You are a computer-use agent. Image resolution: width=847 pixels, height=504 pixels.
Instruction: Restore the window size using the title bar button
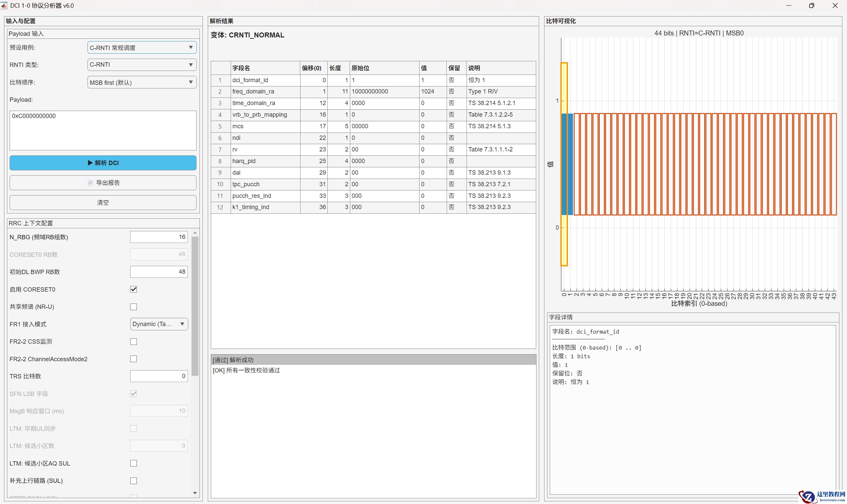pyautogui.click(x=811, y=5)
